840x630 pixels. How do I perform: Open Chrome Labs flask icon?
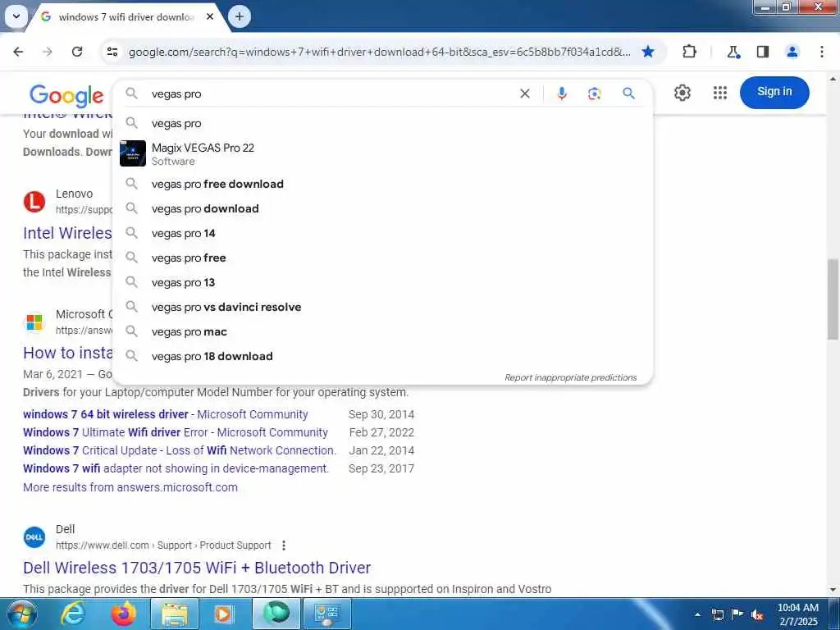point(733,52)
